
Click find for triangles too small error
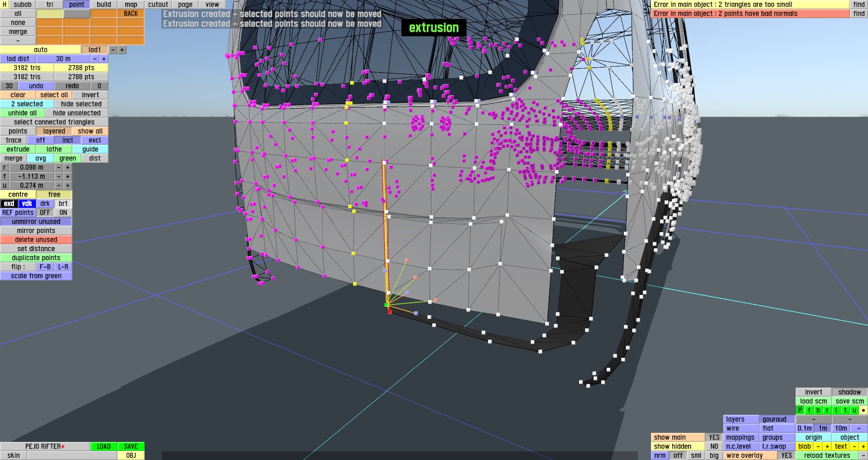point(859,5)
